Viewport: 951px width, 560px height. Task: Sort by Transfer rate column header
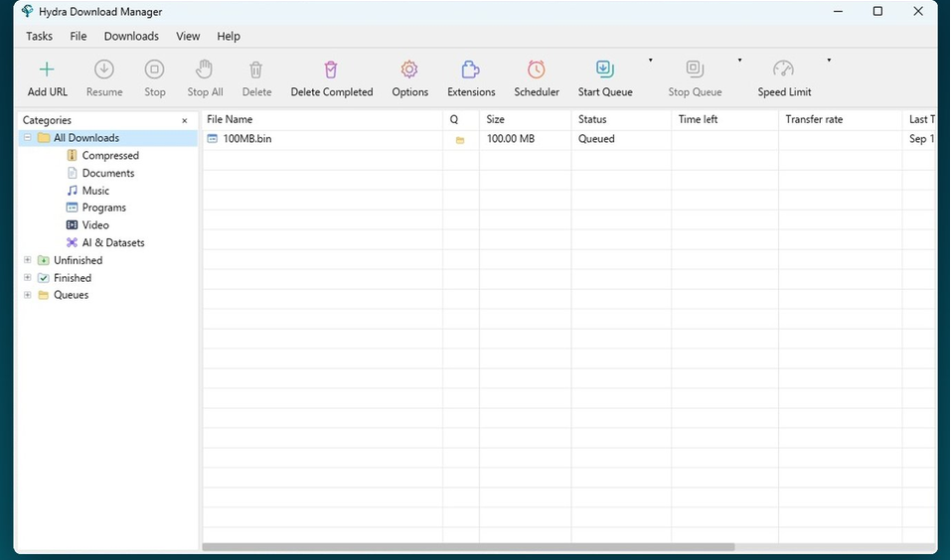tap(840, 119)
